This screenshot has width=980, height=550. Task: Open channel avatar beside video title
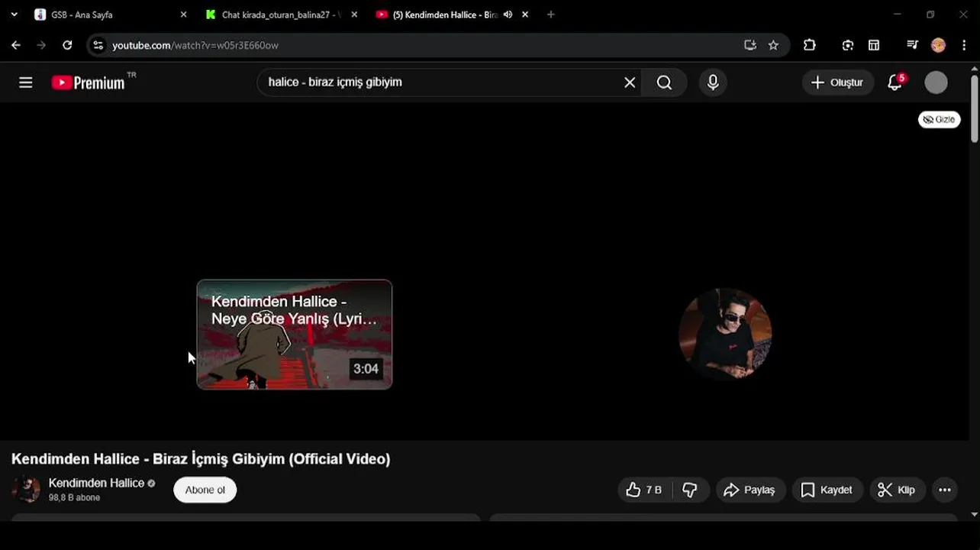pos(25,490)
